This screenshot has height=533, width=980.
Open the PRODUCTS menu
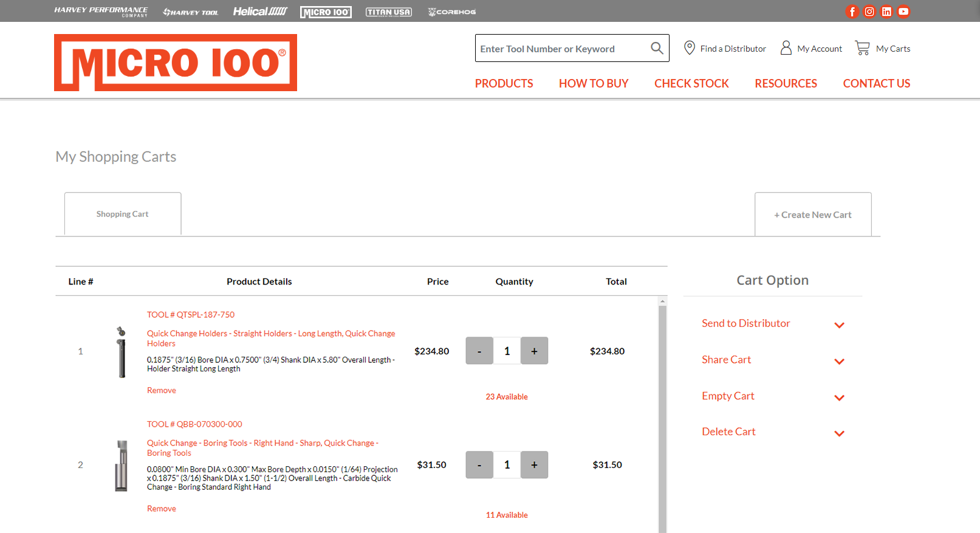(x=504, y=84)
